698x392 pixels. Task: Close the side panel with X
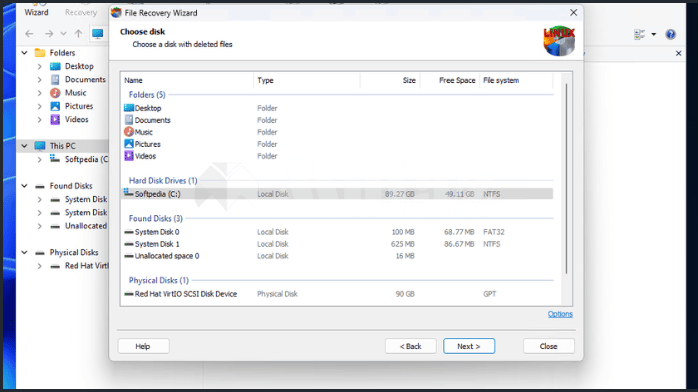click(x=678, y=53)
